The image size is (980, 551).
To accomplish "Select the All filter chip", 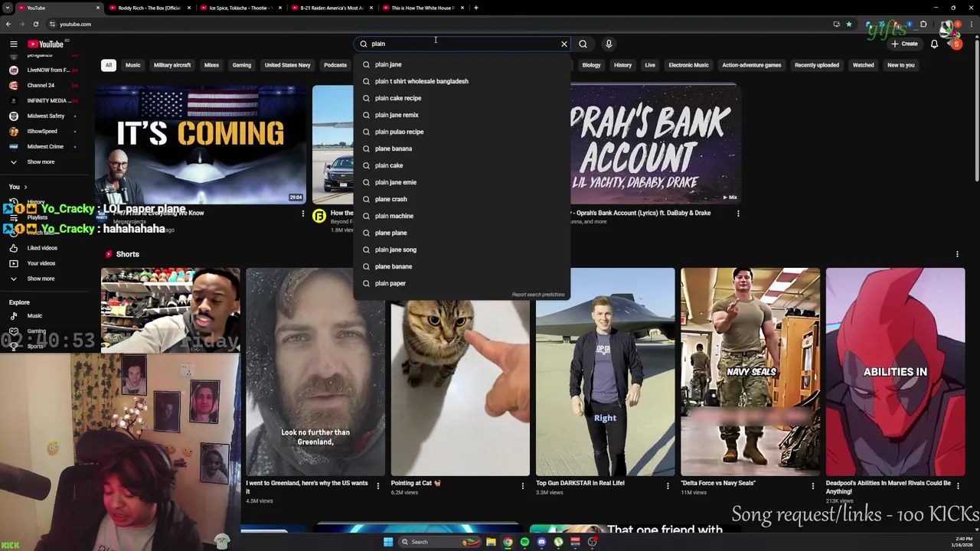I will click(109, 65).
